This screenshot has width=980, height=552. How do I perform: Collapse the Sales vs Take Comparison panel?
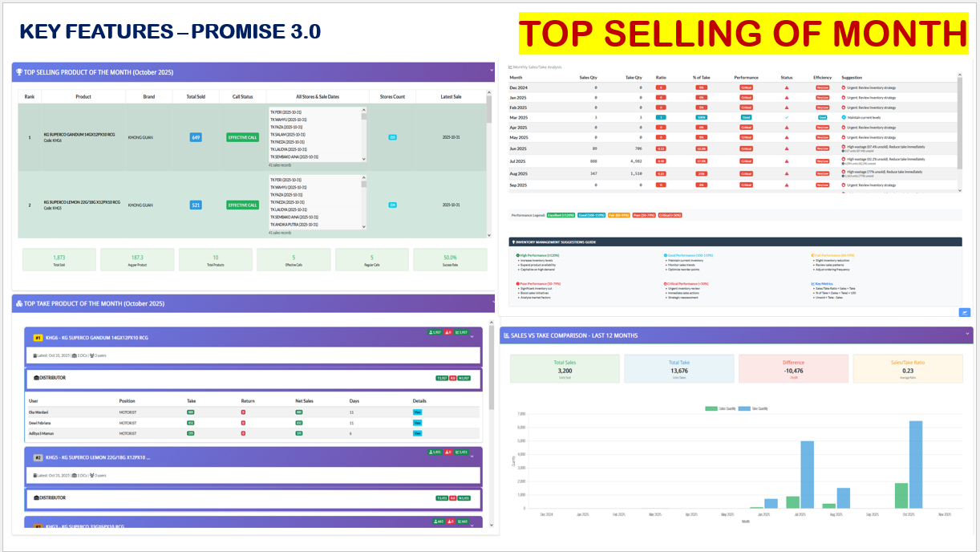click(967, 334)
